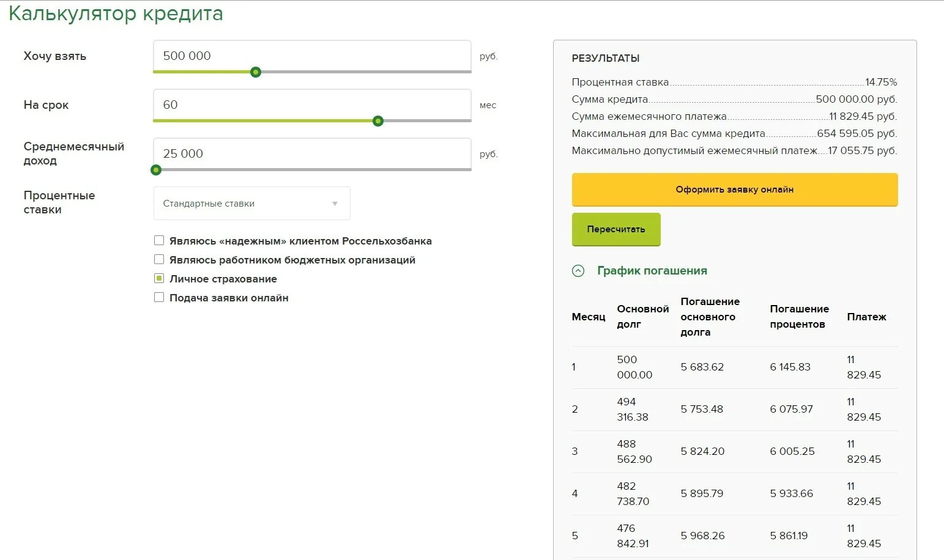Select the Процентная ставка 14.75% value
This screenshot has width=944, height=560.
[x=881, y=82]
